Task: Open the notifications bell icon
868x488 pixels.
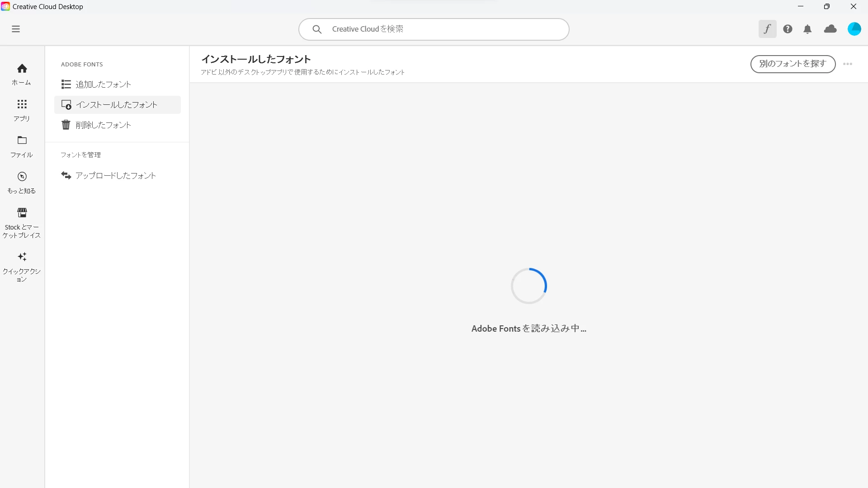Action: pyautogui.click(x=807, y=29)
